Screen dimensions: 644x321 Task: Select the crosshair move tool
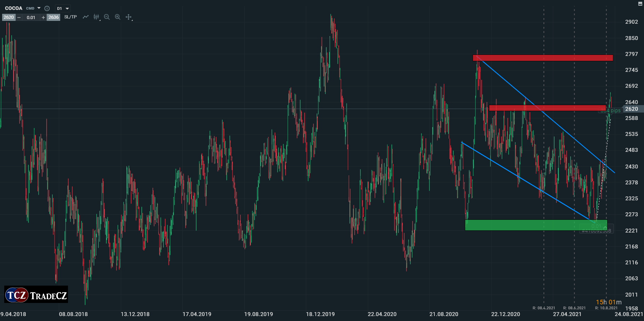pos(129,17)
